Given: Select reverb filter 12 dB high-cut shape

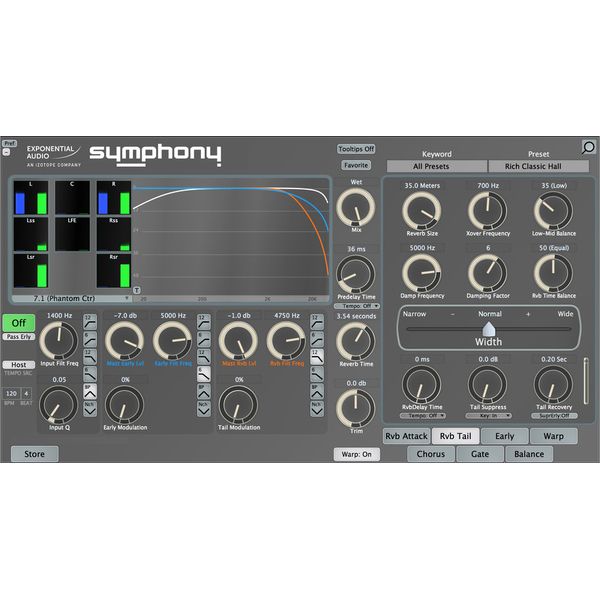Looking at the screenshot, I should tap(317, 357).
